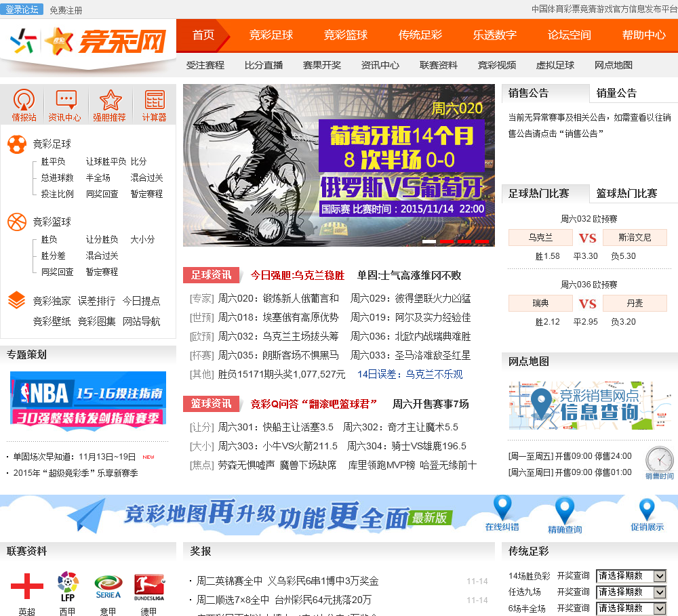
Task: Click the 促销展示 map pin icon
Action: pos(647,509)
